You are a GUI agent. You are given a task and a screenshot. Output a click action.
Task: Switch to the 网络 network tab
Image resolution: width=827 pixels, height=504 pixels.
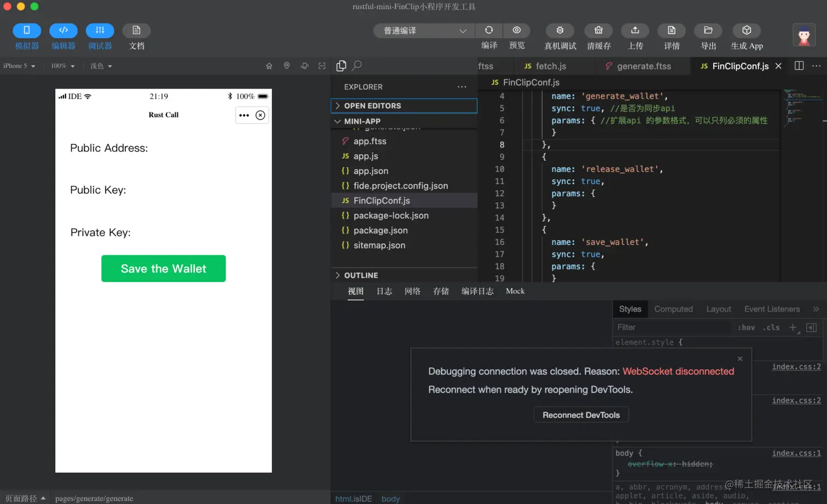tap(412, 291)
